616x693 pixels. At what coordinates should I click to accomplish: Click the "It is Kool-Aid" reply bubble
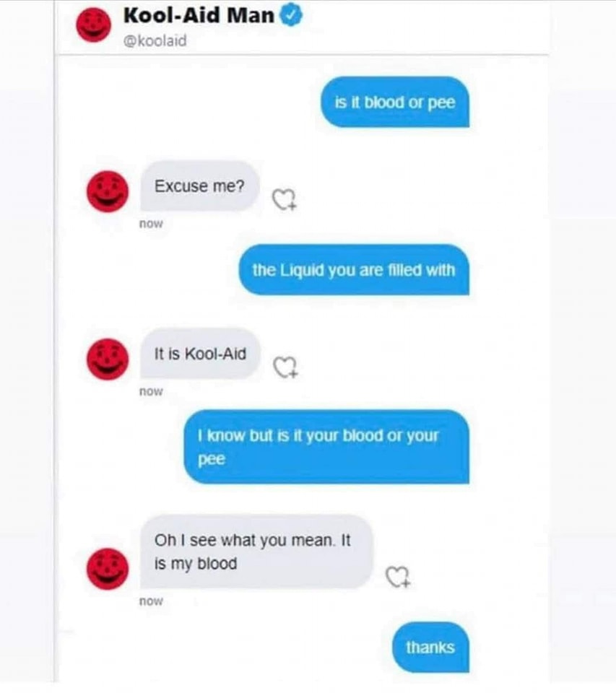point(200,354)
